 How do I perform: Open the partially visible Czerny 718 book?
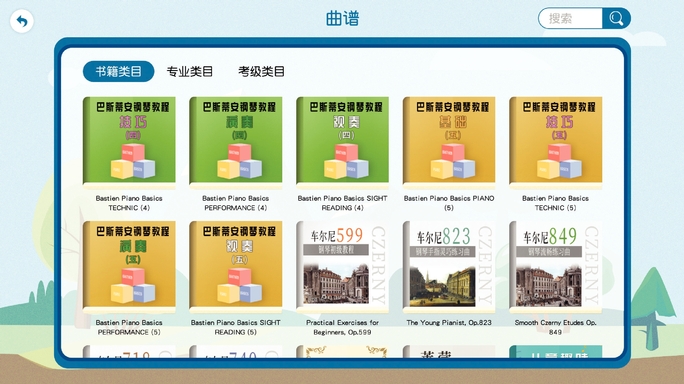coord(129,352)
